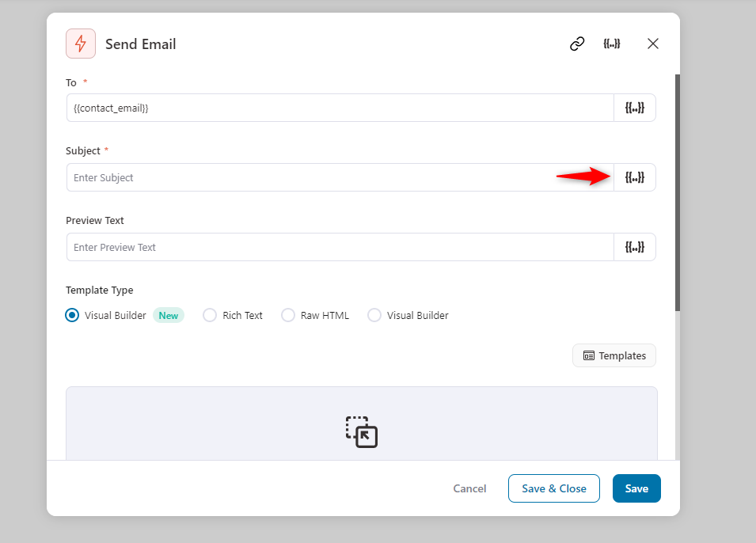Click the lightning bolt Send Email icon
The width and height of the screenshot is (756, 543).
pos(81,44)
